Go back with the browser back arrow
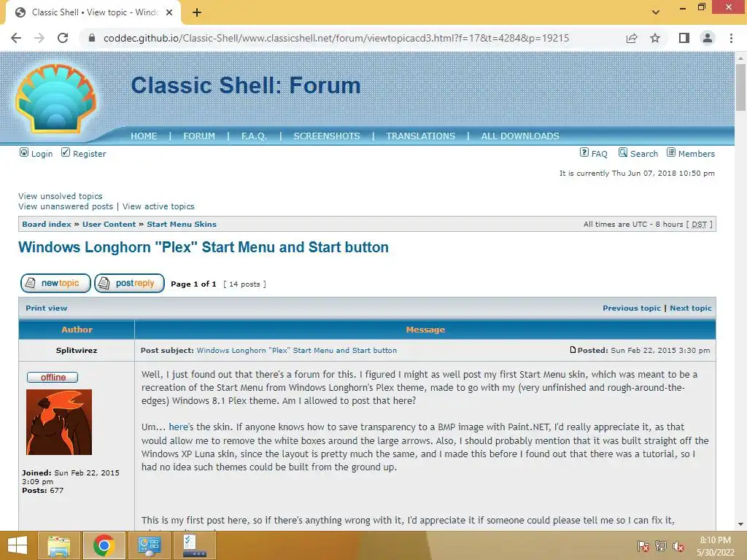 (x=16, y=38)
